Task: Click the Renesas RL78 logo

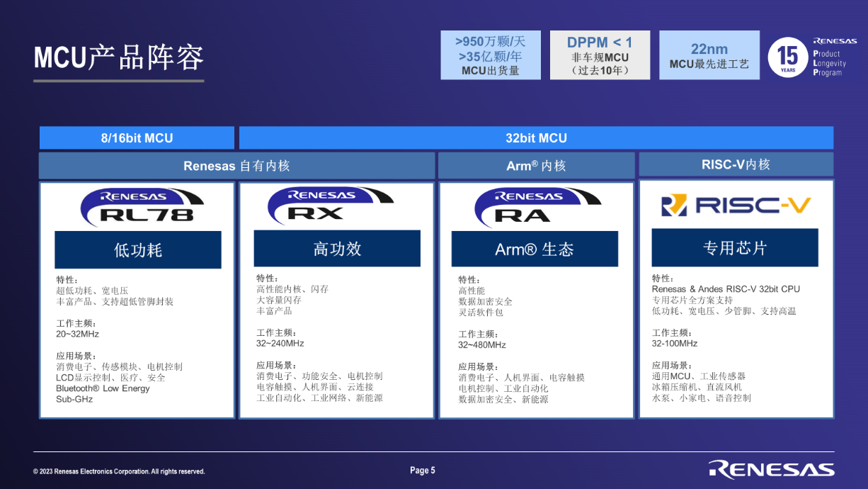Action: [x=137, y=206]
